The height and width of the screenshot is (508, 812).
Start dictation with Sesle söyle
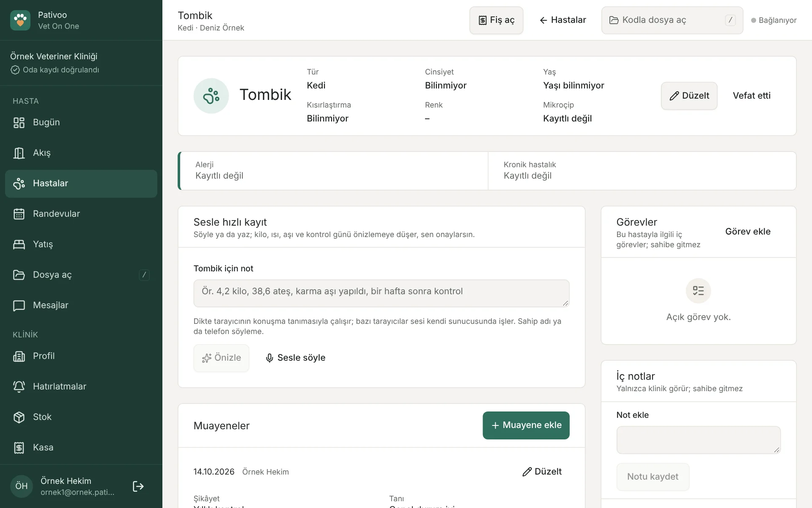[295, 358]
